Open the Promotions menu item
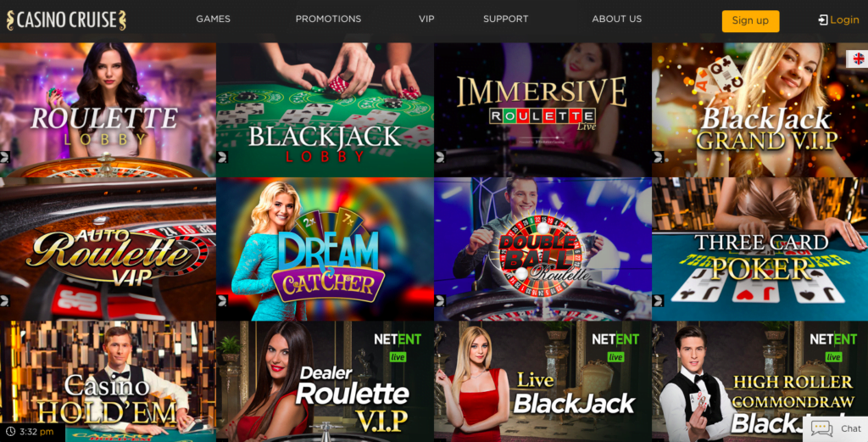The image size is (868, 442). [328, 19]
